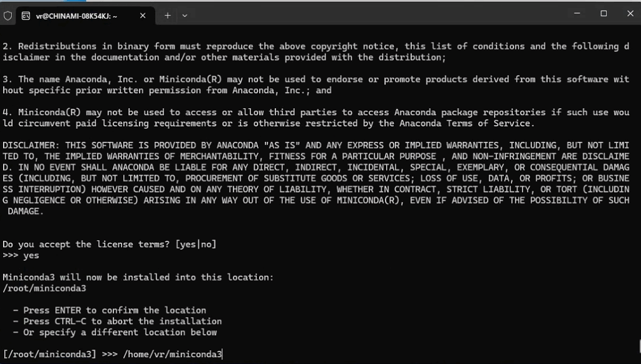Viewport: 641px width, 364px height.
Task: Click the "[/root/miniconda3] >>>" prompt text
Action: [x=60, y=355]
